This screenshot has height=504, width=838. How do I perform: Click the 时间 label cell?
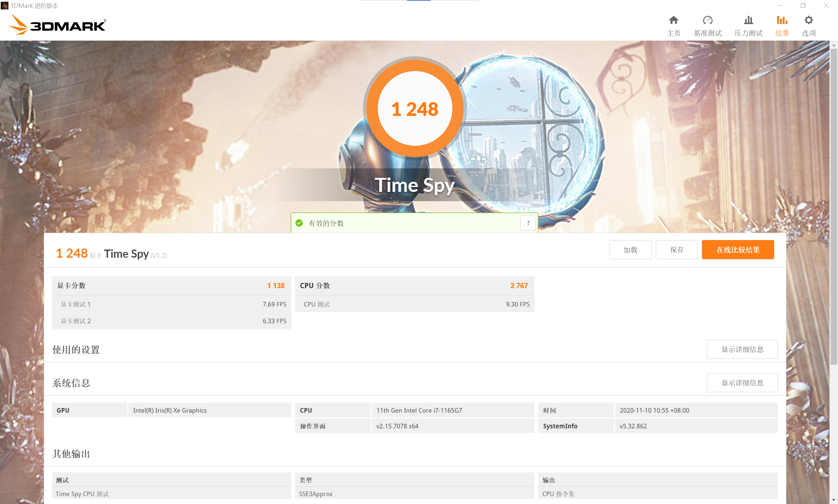(x=576, y=410)
